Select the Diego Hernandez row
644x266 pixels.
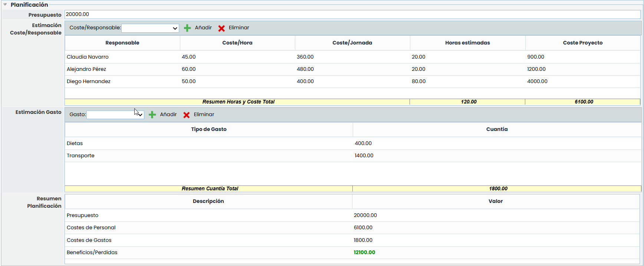(89, 82)
